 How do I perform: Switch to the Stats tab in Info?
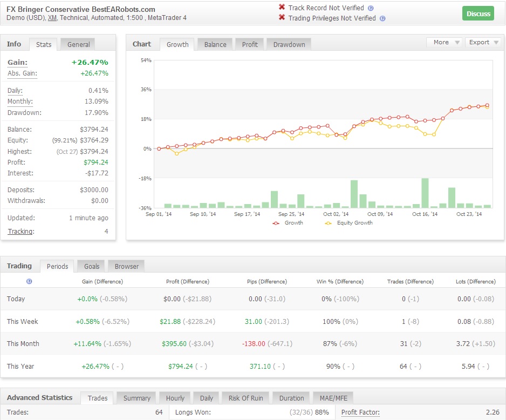(x=44, y=45)
